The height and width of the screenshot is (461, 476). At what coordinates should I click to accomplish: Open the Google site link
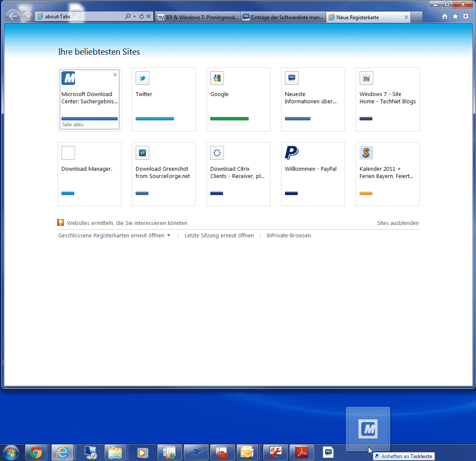pos(220,94)
